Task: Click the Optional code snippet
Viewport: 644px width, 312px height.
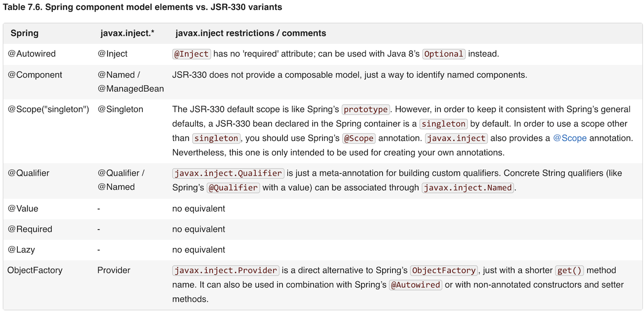Action: point(443,54)
